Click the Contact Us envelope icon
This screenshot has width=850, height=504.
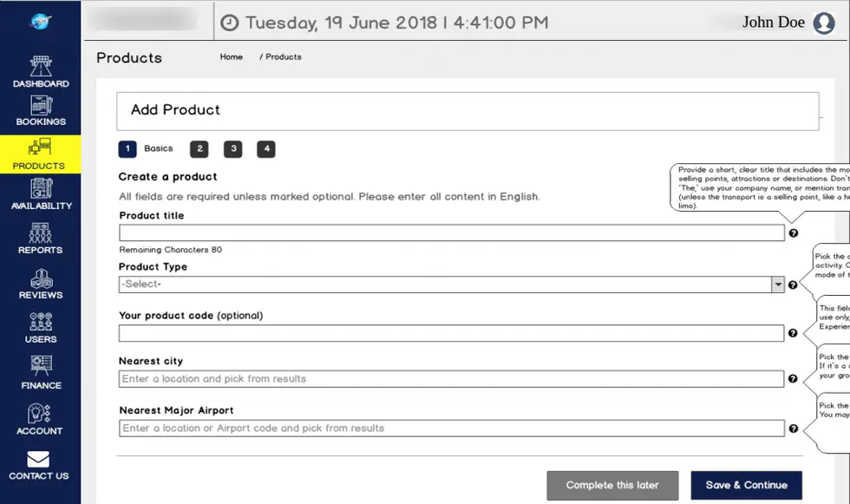38,459
